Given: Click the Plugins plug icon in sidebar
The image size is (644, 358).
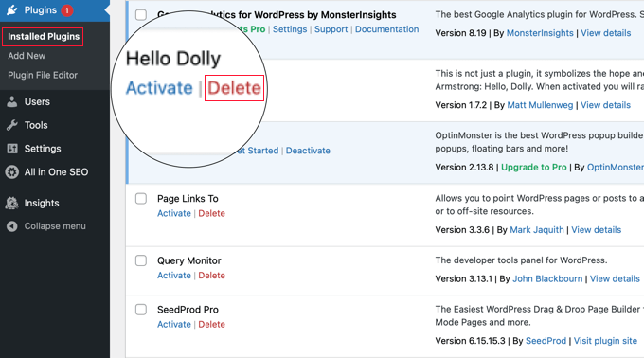Looking at the screenshot, I should [x=12, y=9].
